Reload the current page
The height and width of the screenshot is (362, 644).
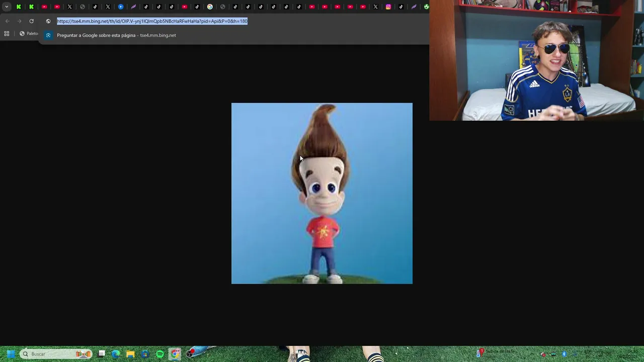pos(31,21)
